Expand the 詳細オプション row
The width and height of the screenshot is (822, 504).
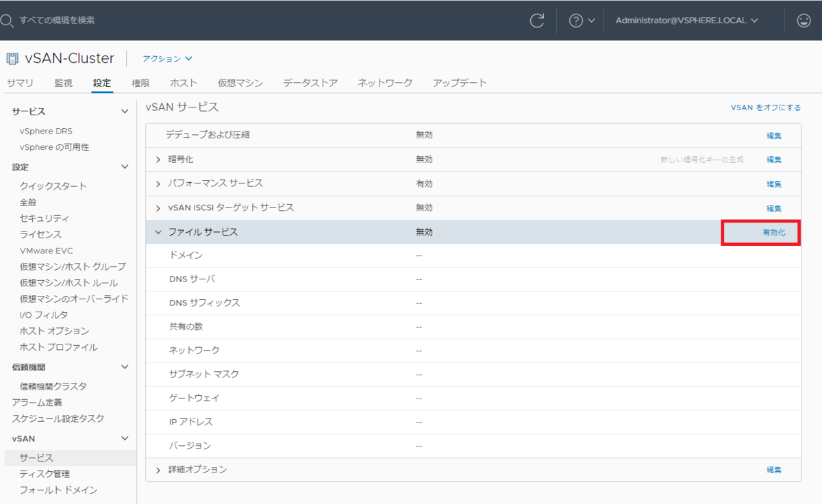pyautogui.click(x=158, y=470)
